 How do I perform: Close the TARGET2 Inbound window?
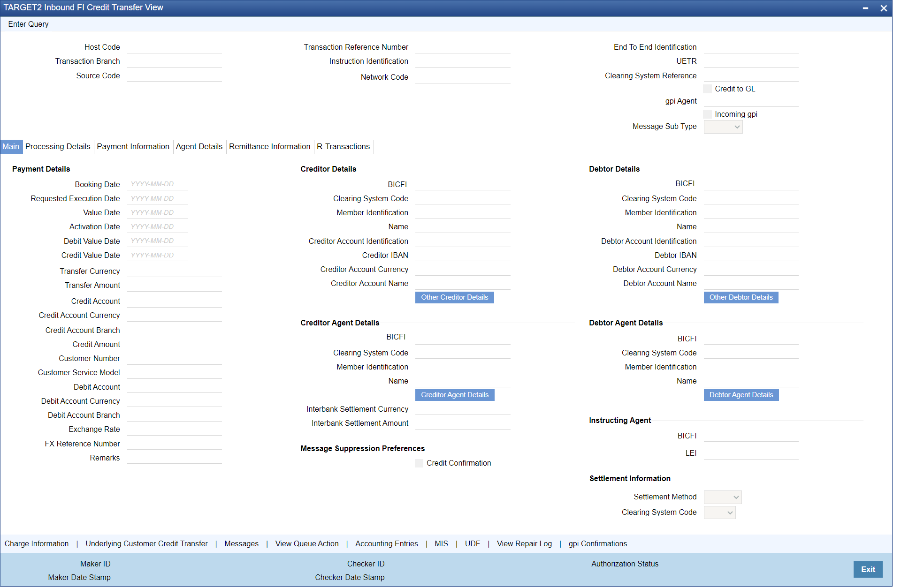[x=884, y=8]
